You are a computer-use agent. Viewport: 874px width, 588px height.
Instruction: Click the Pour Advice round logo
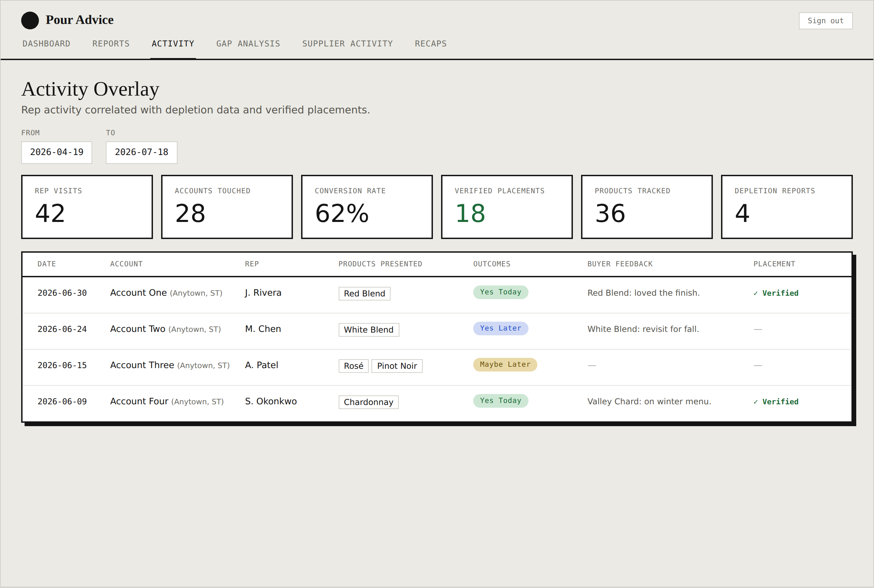pos(30,20)
